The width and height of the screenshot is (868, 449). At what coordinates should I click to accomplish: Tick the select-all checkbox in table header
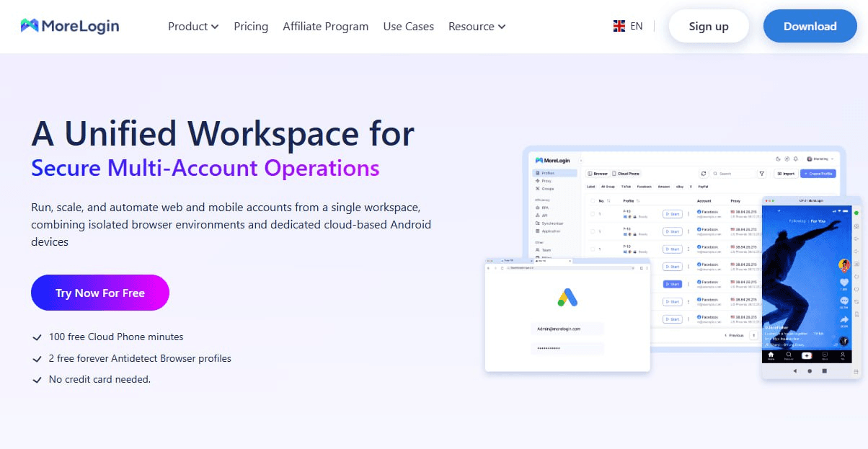(592, 201)
